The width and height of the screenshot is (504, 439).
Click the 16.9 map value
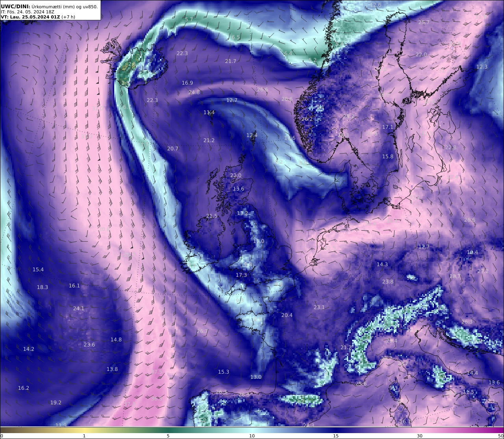coord(187,83)
